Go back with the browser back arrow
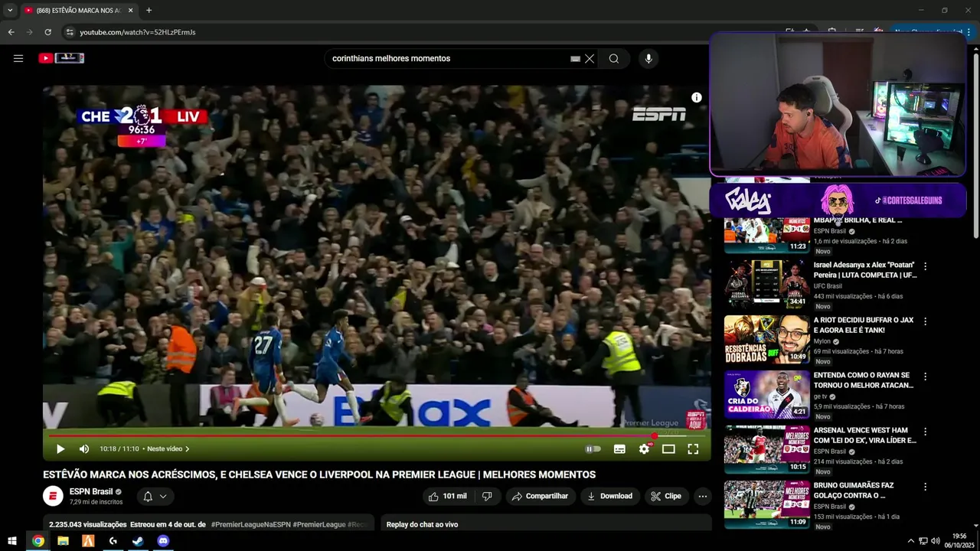980x551 pixels. pos(11,32)
